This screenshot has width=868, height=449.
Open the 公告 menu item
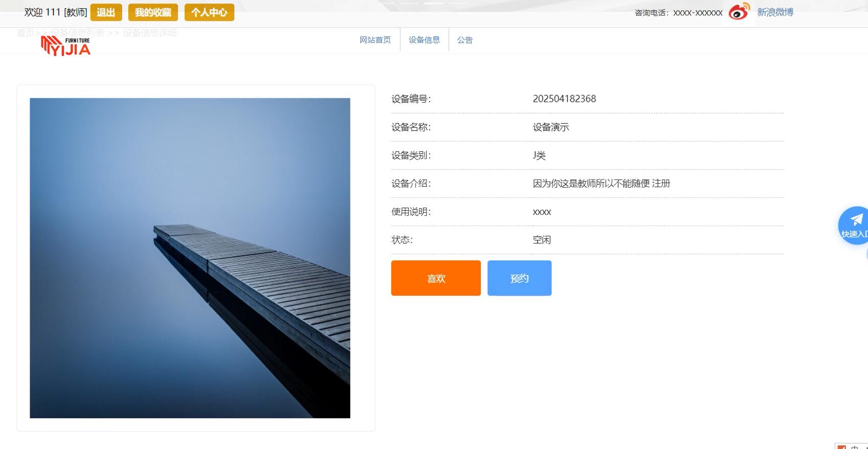click(x=464, y=40)
